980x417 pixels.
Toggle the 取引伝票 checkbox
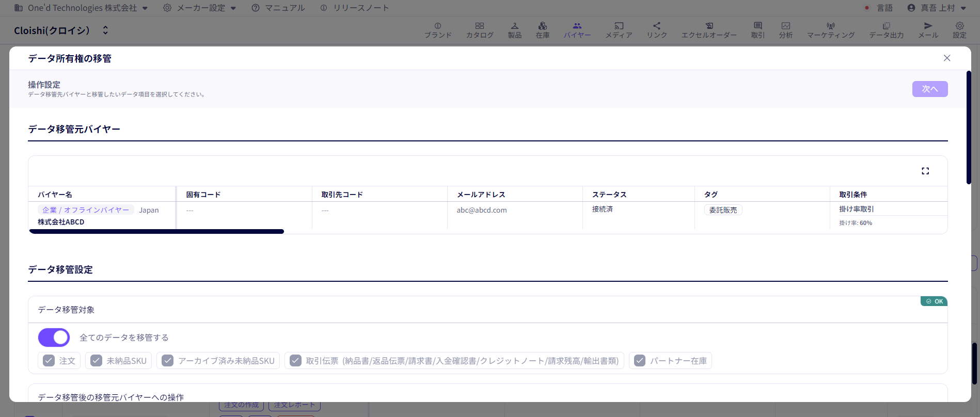click(295, 361)
